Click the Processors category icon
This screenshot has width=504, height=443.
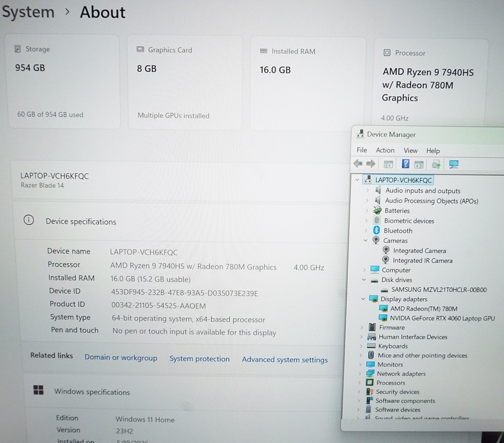pyautogui.click(x=369, y=382)
